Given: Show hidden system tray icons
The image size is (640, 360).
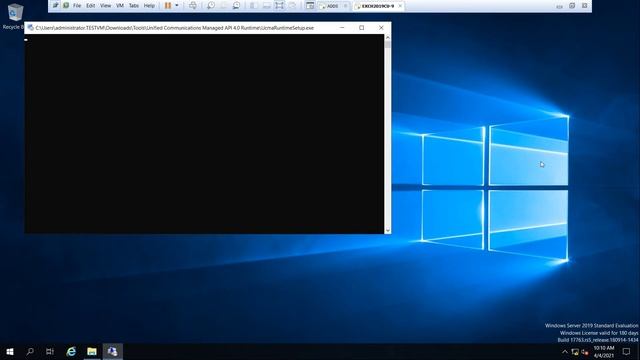Looking at the screenshot, I should tap(565, 352).
